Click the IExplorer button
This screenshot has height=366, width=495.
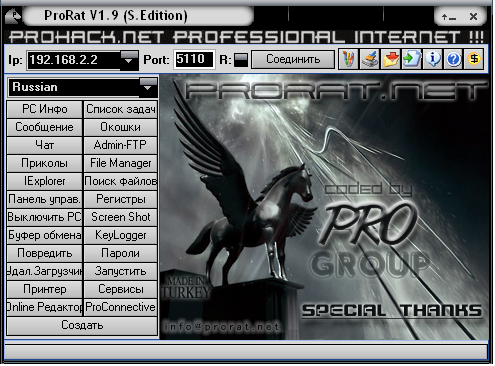pos(44,181)
